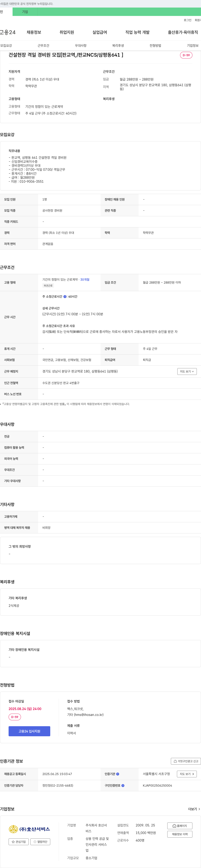This screenshot has width=201, height=868.
Task: Click the D-59 badge beside job title
Action: [x=186, y=55]
